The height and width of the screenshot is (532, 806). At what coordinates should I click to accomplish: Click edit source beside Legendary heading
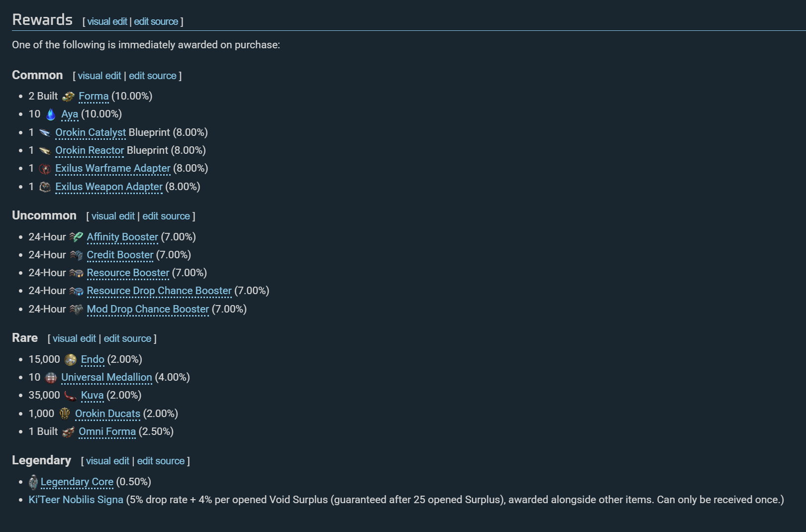[161, 461]
